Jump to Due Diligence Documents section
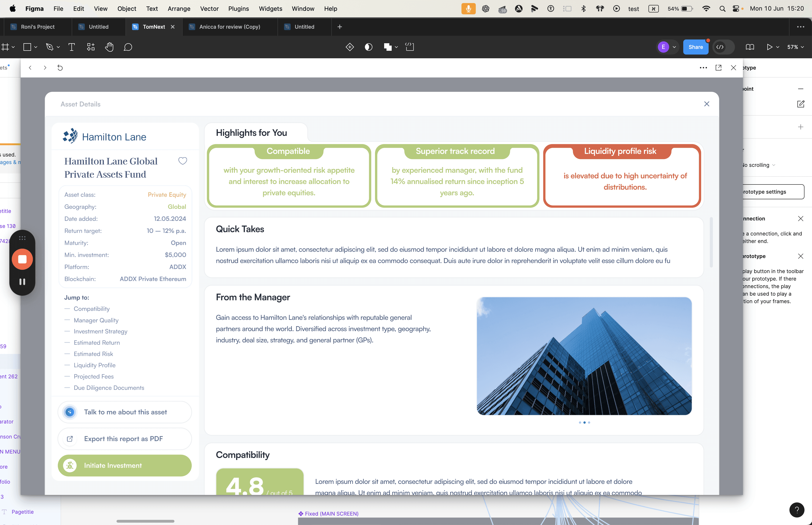The height and width of the screenshot is (525, 812). click(109, 388)
